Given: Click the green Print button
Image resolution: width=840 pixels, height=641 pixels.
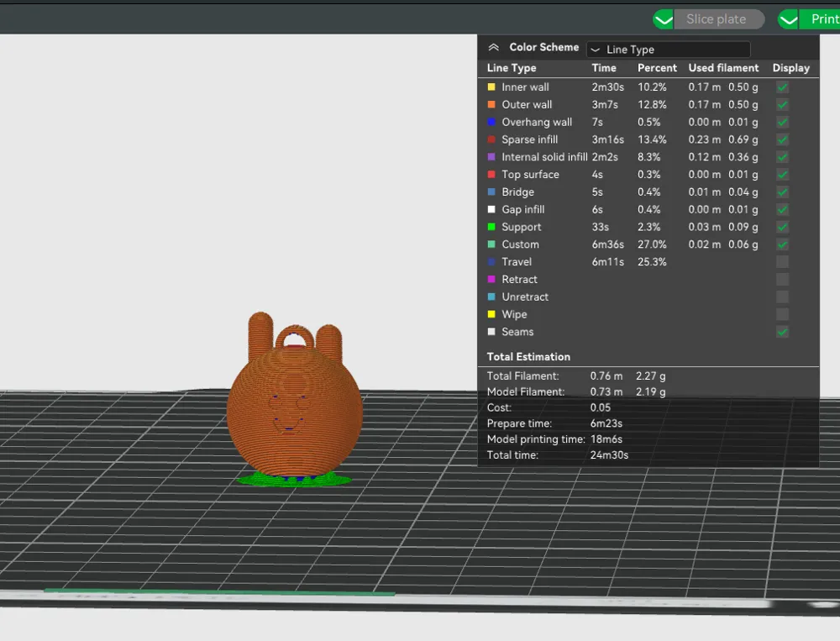Looking at the screenshot, I should pos(823,19).
